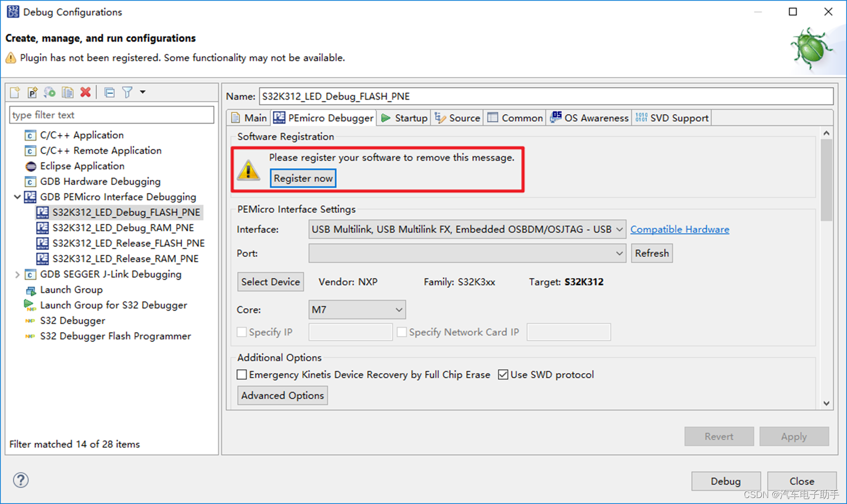
Task: Click the Name input field
Action: point(546,96)
